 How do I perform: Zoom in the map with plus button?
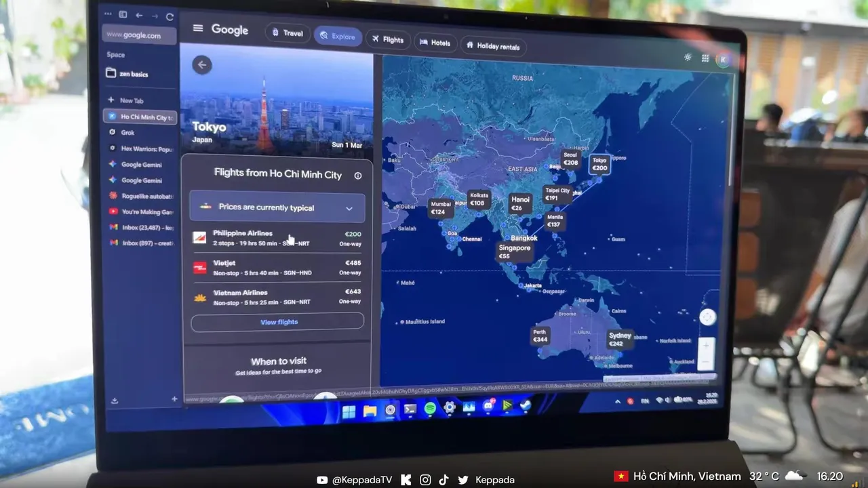(x=706, y=346)
